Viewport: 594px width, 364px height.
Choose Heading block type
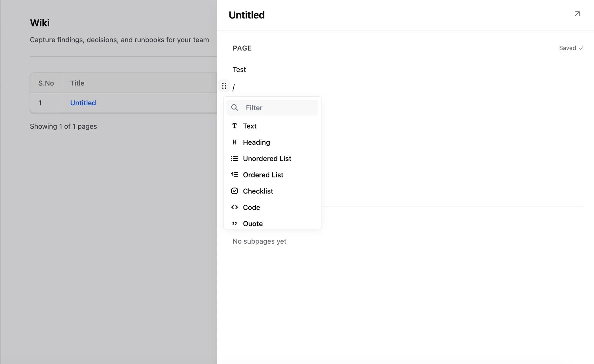click(272, 142)
